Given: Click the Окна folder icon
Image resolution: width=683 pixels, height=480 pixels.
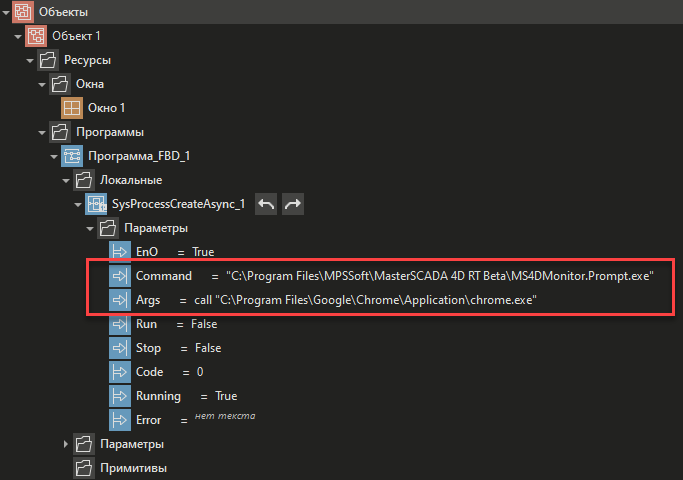Looking at the screenshot, I should (60, 84).
